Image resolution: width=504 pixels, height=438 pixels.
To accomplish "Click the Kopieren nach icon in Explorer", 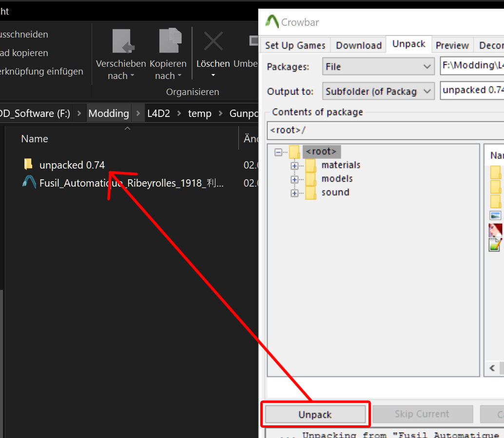I will click(170, 40).
